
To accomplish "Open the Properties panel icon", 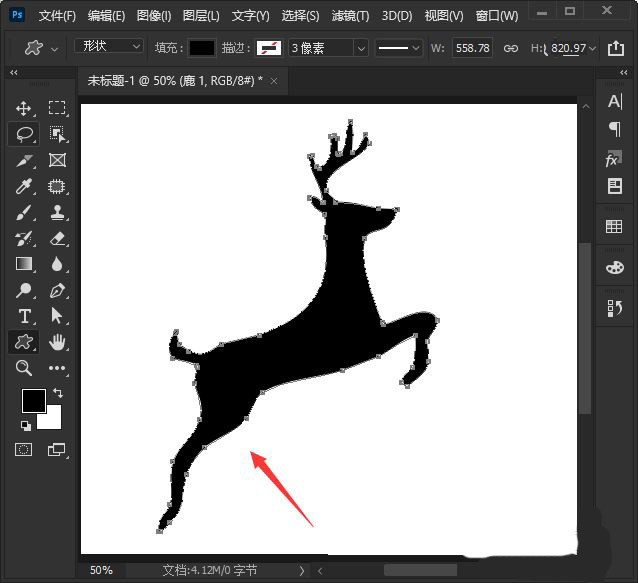I will (x=615, y=186).
